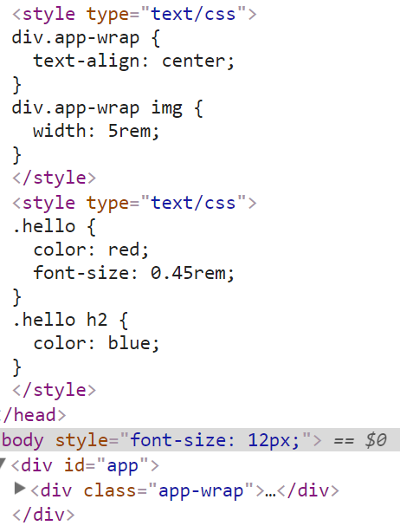The width and height of the screenshot is (400, 532).
Task: Click the second closing </style> tag
Action: click(x=55, y=390)
